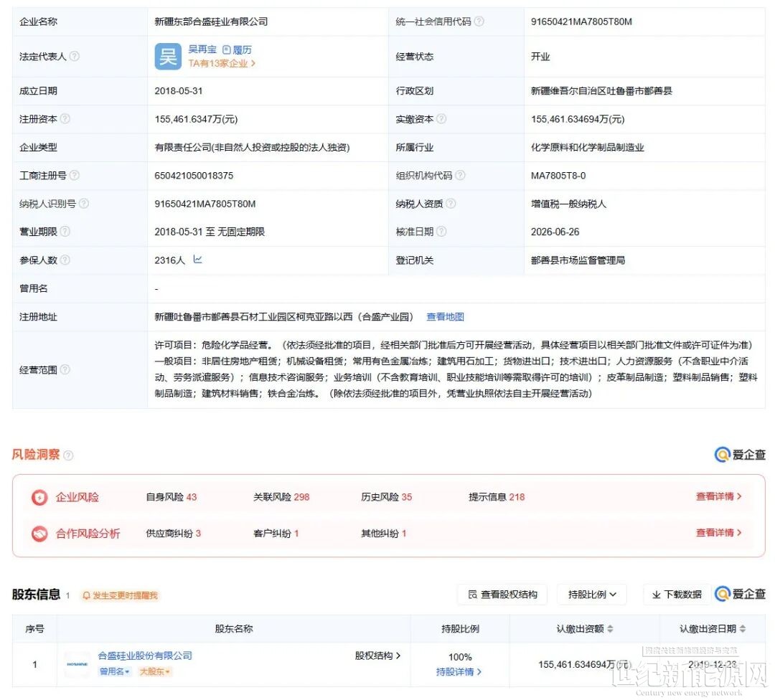The width and height of the screenshot is (775, 700).
Task: Open 合盛硅业股份有限公司 shareholder link
Action: coord(145,656)
